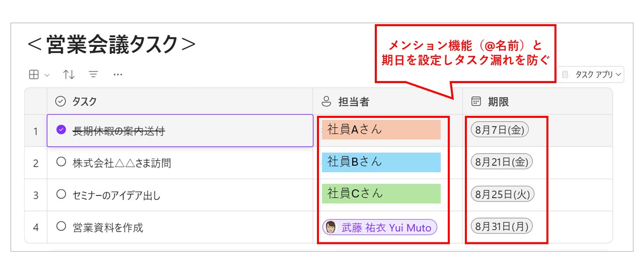Click the calendar icon in 期限 header
Image resolution: width=644 pixels, height=274 pixels.
476,102
